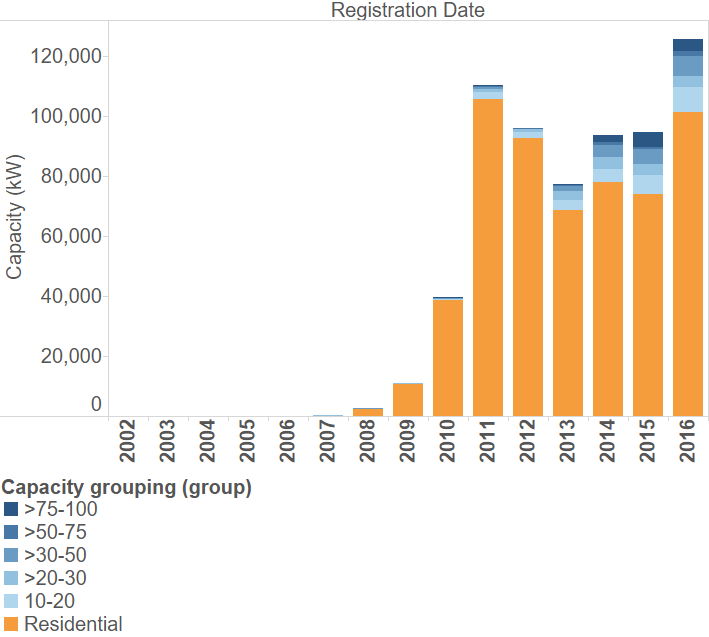Select the 2015 dark blue top segment
The width and height of the screenshot is (709, 637).
[x=648, y=140]
